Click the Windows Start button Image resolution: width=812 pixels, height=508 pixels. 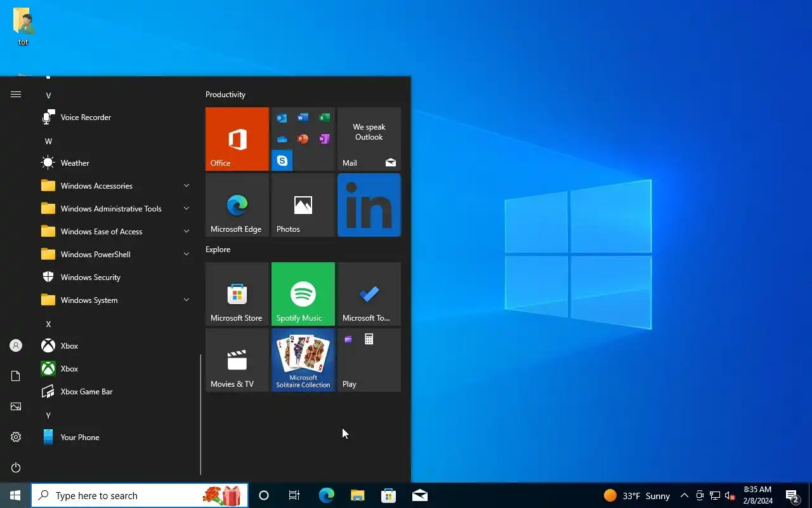click(x=15, y=495)
